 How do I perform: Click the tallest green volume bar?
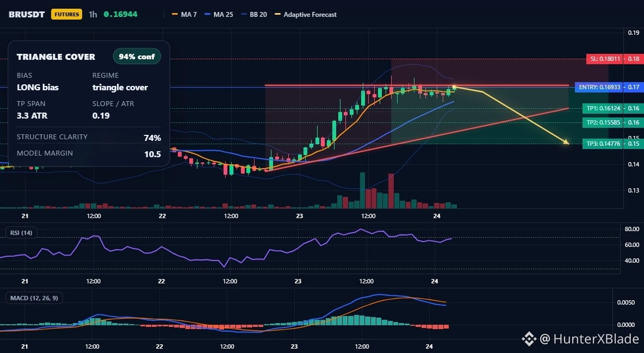point(362,190)
